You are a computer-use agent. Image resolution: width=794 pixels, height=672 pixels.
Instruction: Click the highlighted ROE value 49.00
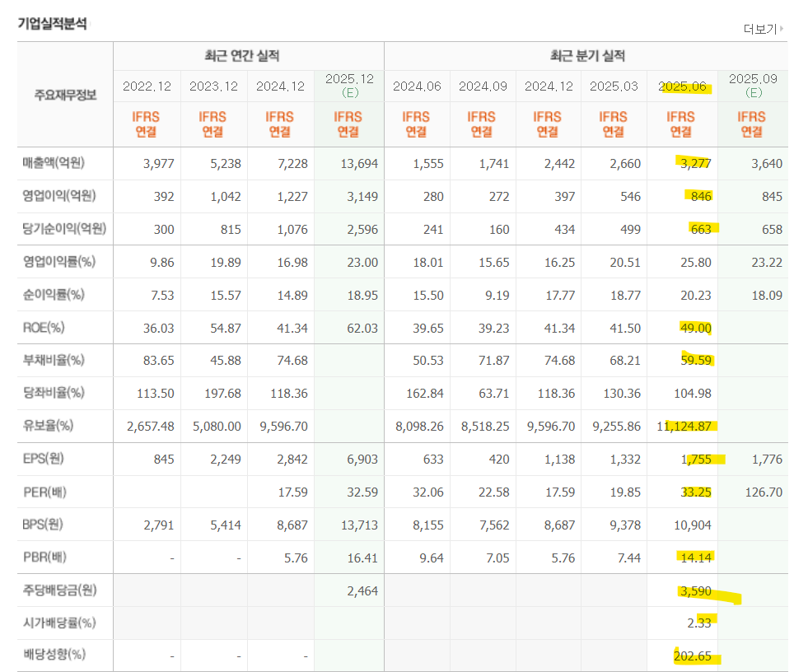pos(696,328)
